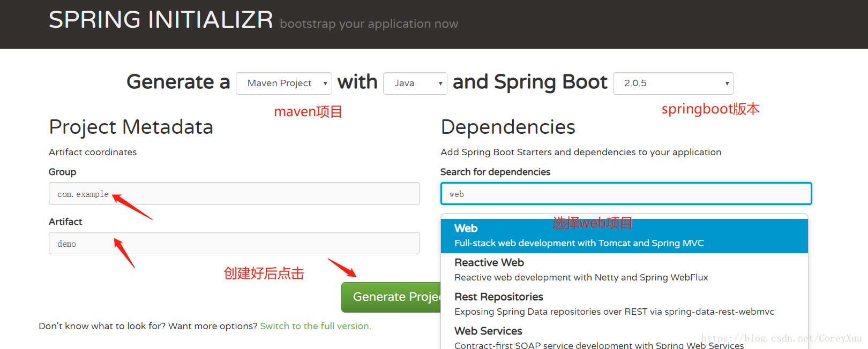Select the Web dependency suggestion

coord(624,236)
